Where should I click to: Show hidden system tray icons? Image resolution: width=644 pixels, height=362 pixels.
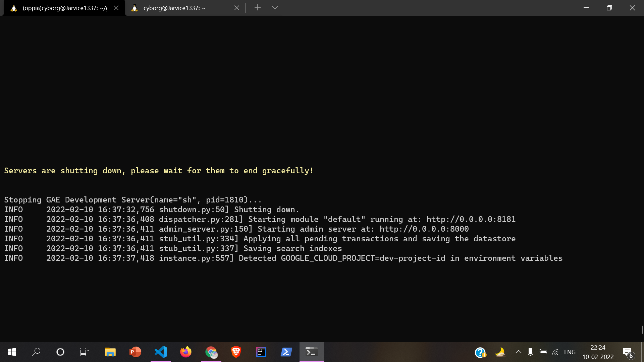click(x=518, y=352)
